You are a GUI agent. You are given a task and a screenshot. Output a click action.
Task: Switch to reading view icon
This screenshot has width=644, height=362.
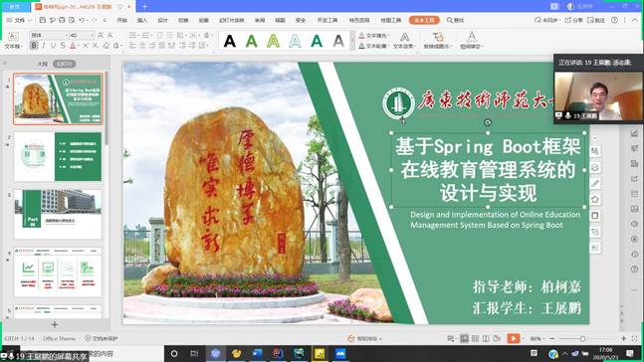(x=486, y=338)
